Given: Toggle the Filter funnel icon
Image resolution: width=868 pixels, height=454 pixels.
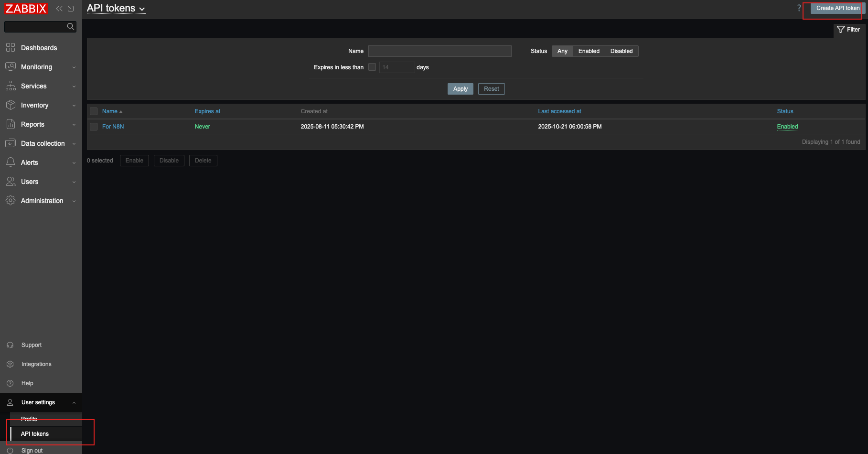Looking at the screenshot, I should [x=841, y=30].
